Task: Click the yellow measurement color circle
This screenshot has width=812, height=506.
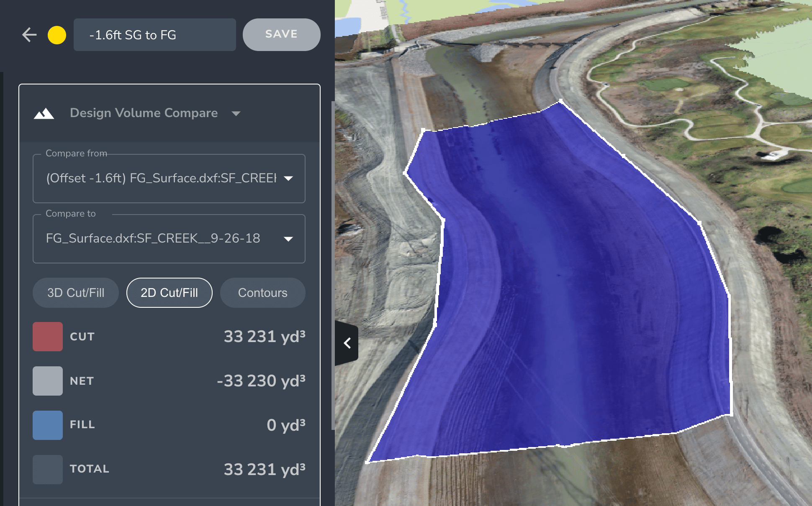Action: [x=57, y=35]
